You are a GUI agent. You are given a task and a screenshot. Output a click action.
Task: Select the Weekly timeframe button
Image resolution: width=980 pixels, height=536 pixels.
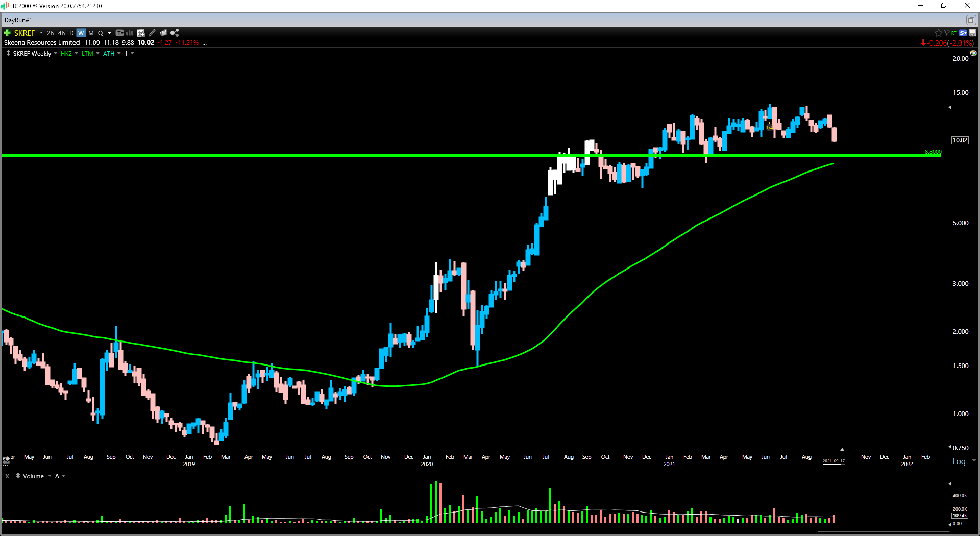81,33
